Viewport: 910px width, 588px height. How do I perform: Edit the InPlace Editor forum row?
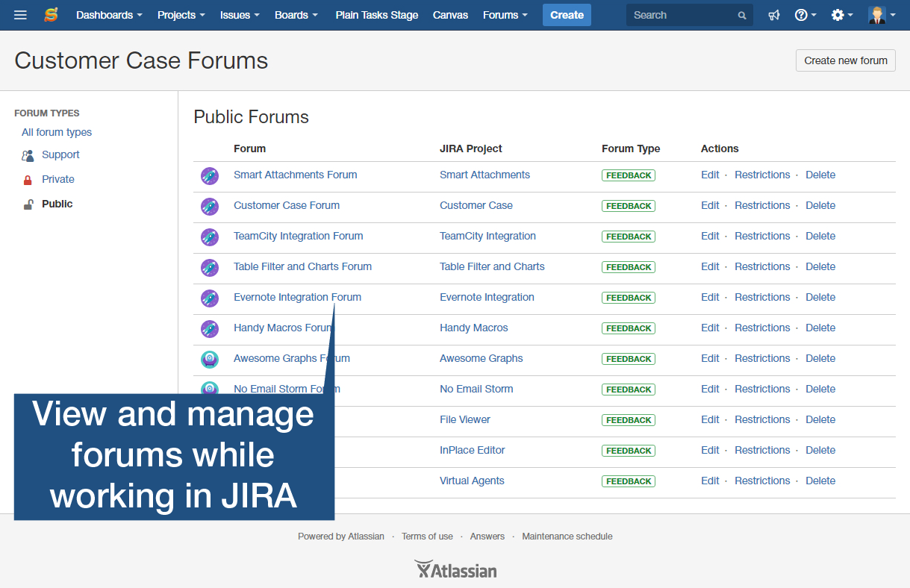click(710, 450)
